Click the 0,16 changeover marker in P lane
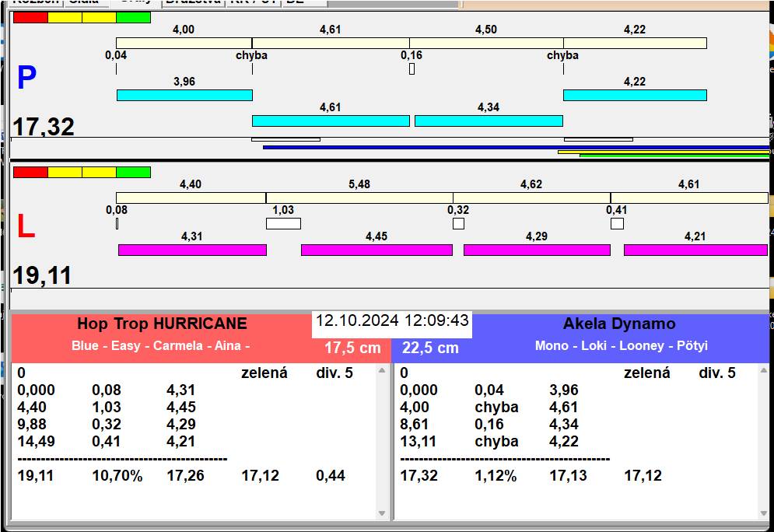Viewport: 774px width, 532px height. pos(412,69)
